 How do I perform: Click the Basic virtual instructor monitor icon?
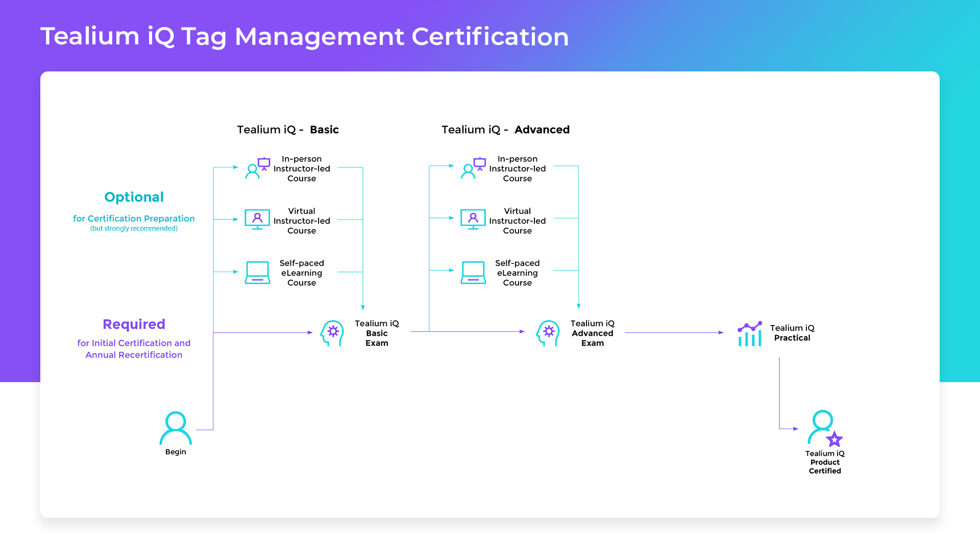point(257,220)
